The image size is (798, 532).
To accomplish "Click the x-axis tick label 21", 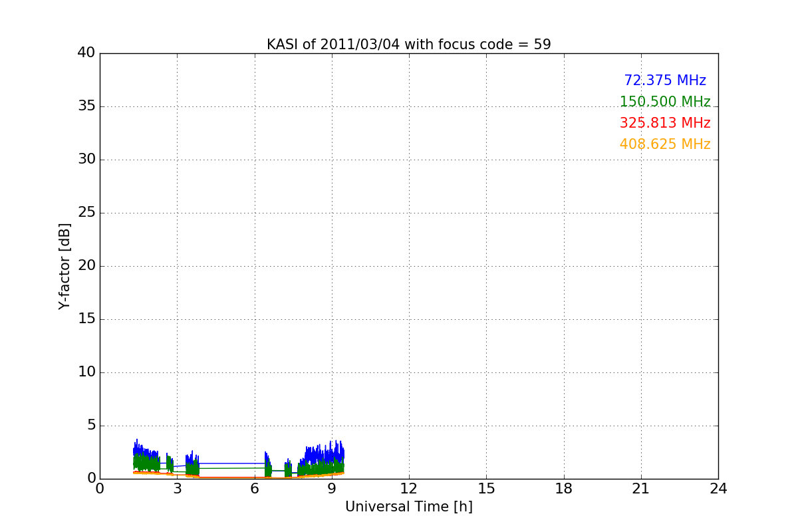I will [641, 489].
